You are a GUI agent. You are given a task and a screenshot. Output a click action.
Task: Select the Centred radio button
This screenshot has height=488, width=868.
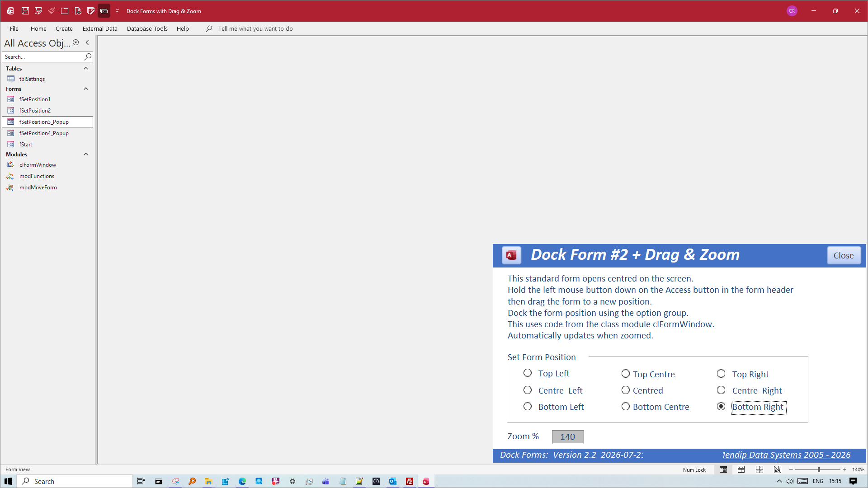626,390
